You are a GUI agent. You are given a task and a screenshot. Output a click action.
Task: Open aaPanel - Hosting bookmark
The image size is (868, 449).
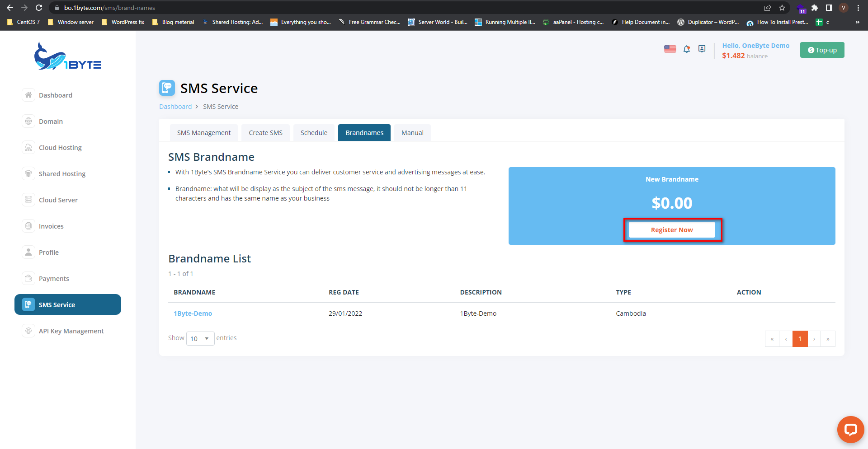coord(573,22)
